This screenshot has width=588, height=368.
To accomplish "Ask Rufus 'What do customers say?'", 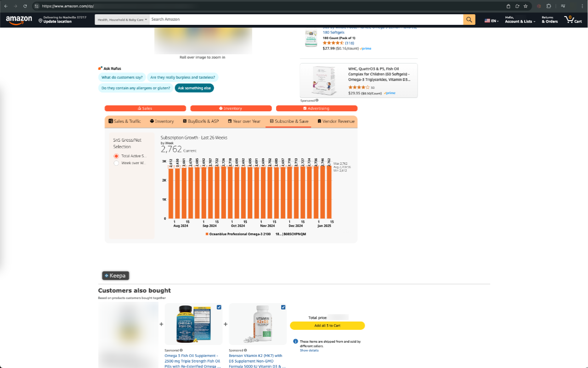I will click(122, 77).
